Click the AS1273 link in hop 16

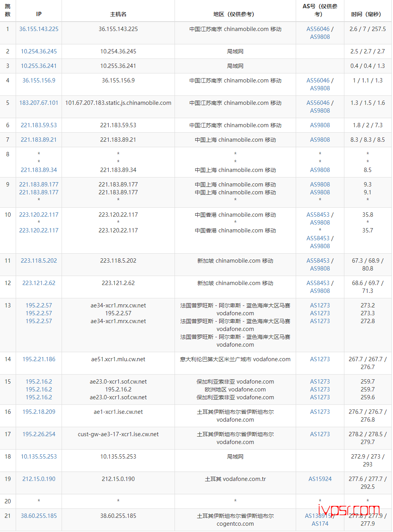click(x=320, y=412)
